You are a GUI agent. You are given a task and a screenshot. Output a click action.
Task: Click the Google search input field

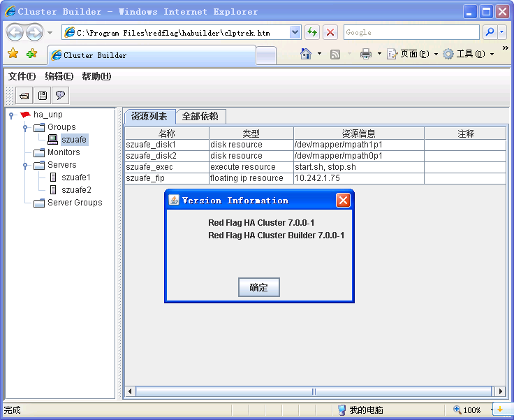[x=411, y=32]
